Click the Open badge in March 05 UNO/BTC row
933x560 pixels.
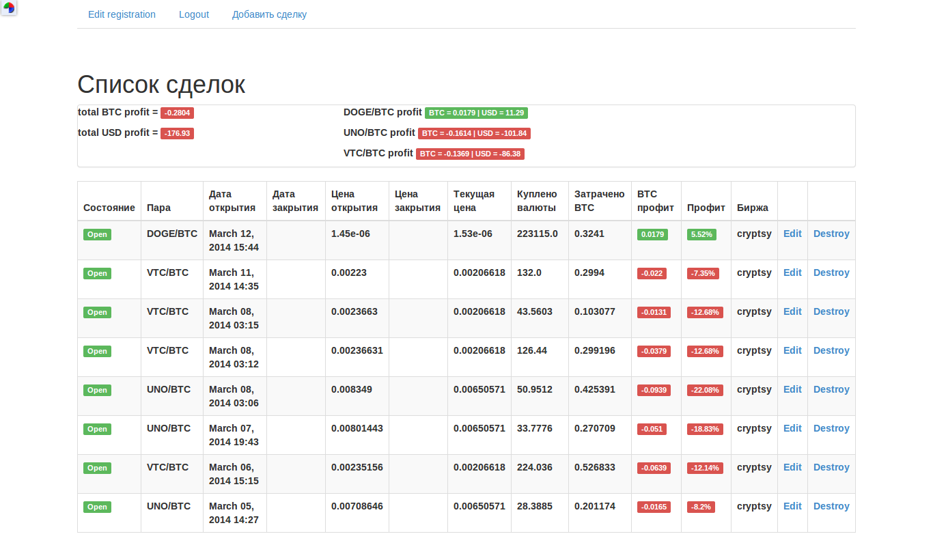coord(97,507)
